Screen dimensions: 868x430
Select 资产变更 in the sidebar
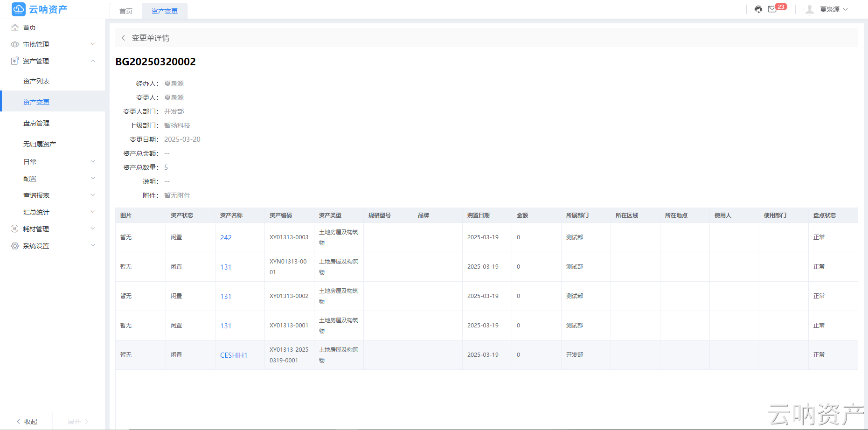click(53, 102)
